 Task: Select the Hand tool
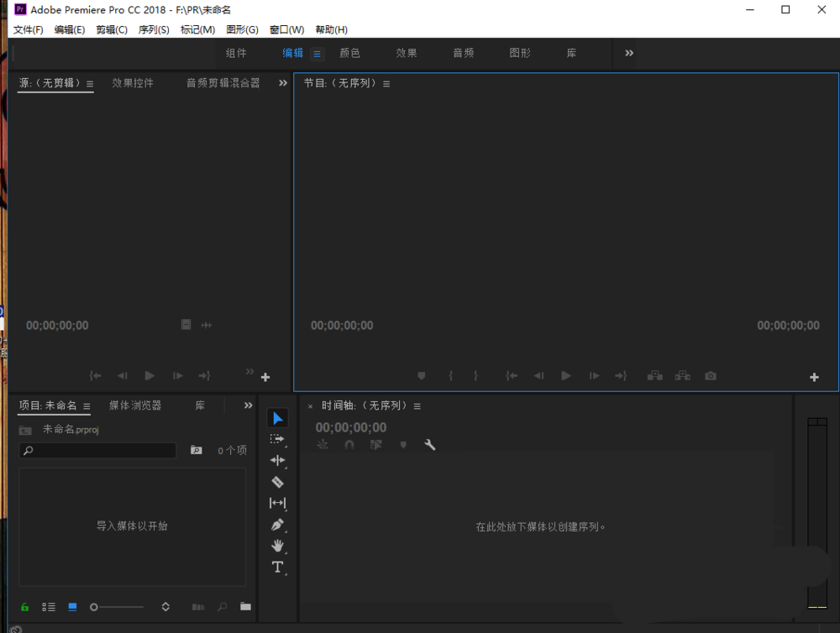coord(277,546)
